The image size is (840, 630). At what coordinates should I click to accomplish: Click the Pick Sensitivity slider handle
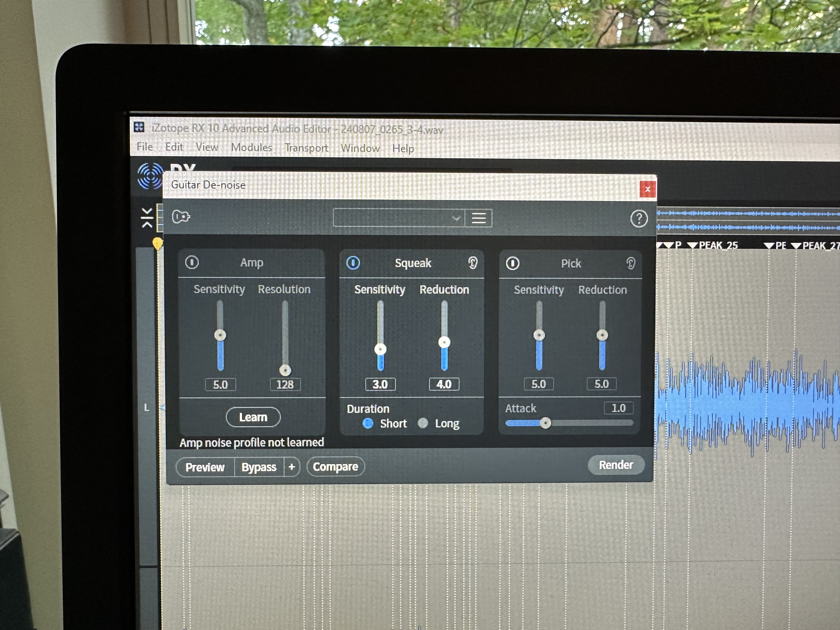(539, 335)
